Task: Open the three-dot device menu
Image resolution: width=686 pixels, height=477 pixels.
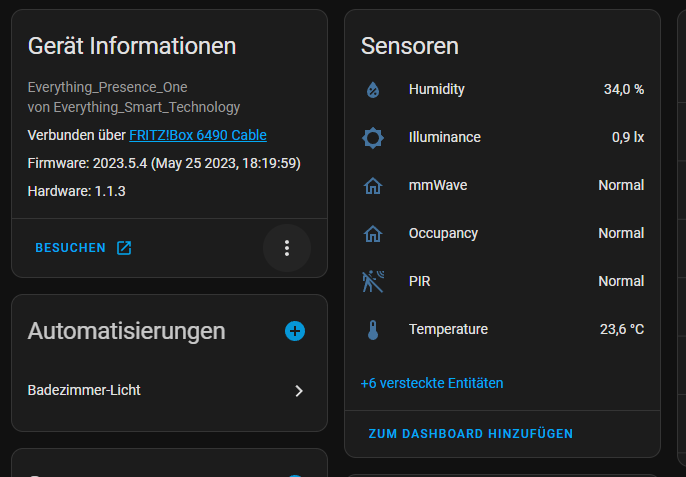Action: click(x=287, y=248)
